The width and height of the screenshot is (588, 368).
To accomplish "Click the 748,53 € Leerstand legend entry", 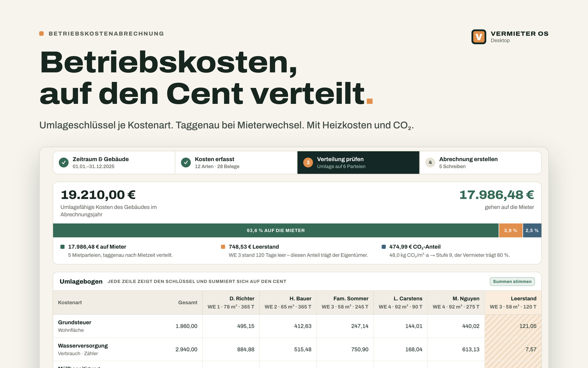I will click(x=254, y=247).
